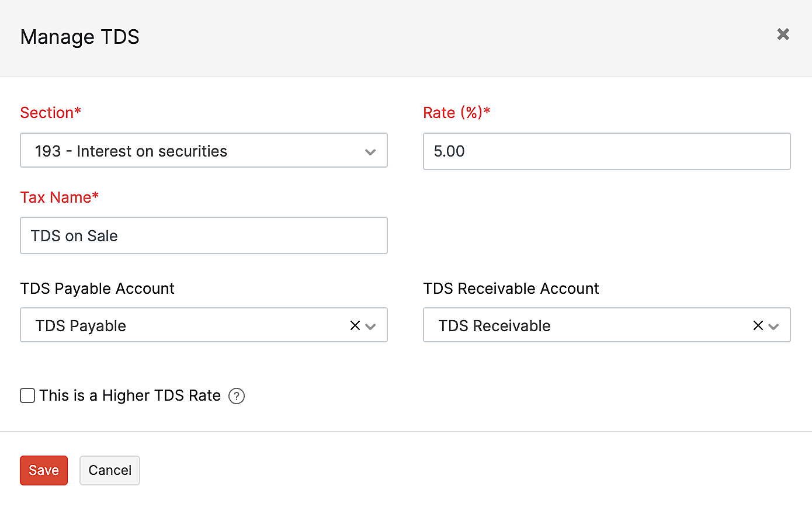
Task: Click inside the Tax Name field
Action: [203, 235]
